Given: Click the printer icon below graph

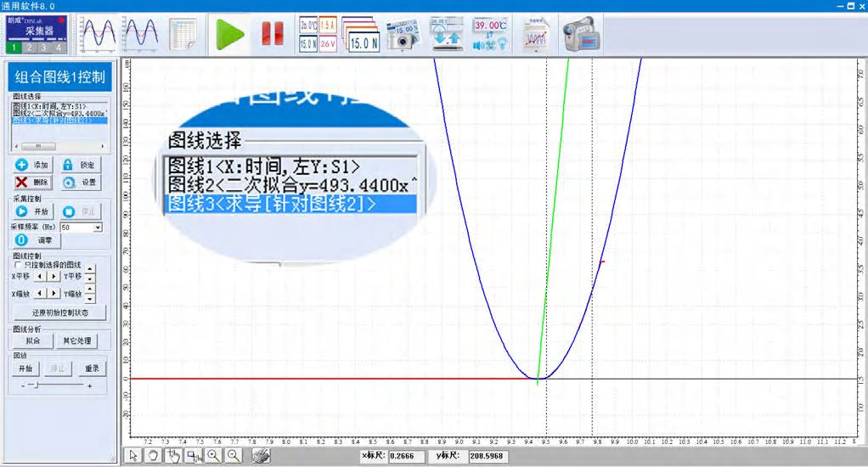Looking at the screenshot, I should tap(261, 456).
